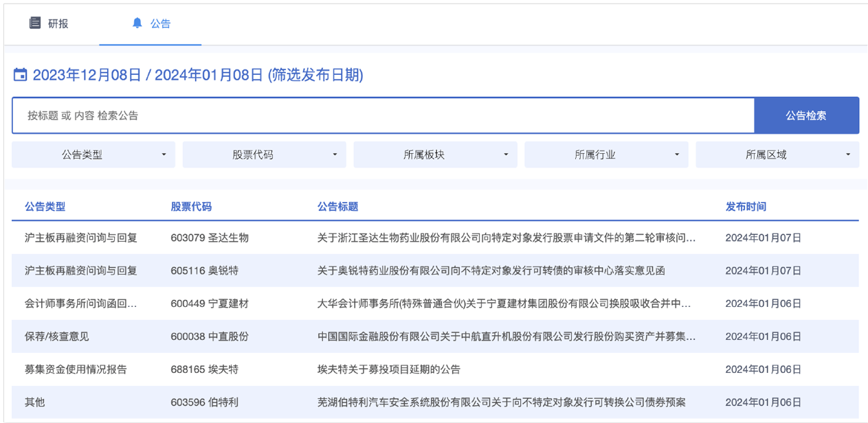Switch to the 公告 tab
This screenshot has height=423, width=868.
click(151, 24)
